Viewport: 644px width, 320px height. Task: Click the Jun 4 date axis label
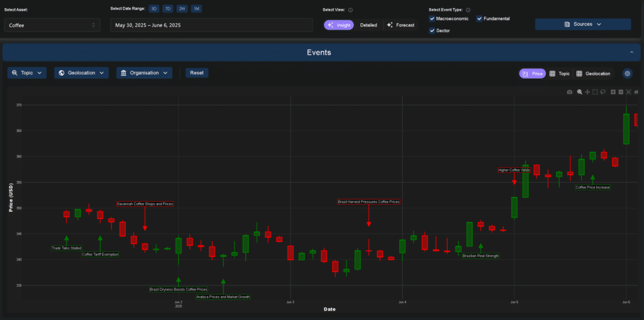402,302
